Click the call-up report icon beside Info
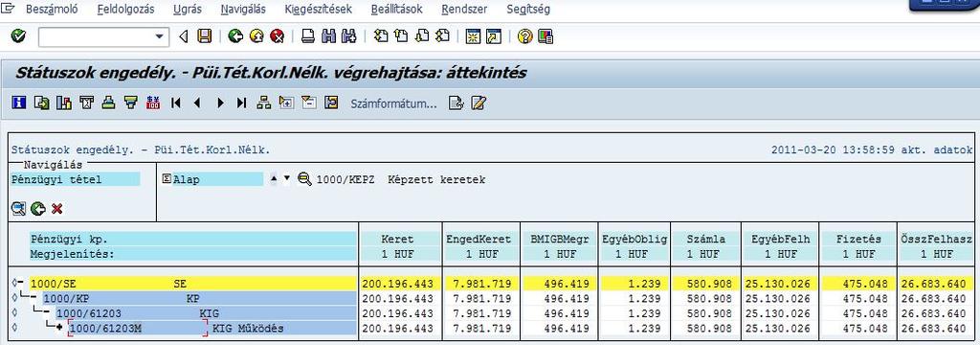Screen dimensions: 980x345 click(42, 103)
